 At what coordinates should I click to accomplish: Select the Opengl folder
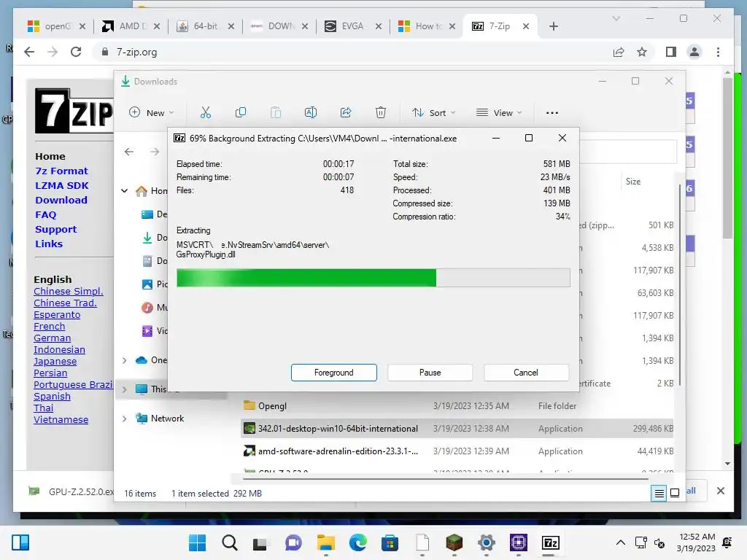pos(272,405)
